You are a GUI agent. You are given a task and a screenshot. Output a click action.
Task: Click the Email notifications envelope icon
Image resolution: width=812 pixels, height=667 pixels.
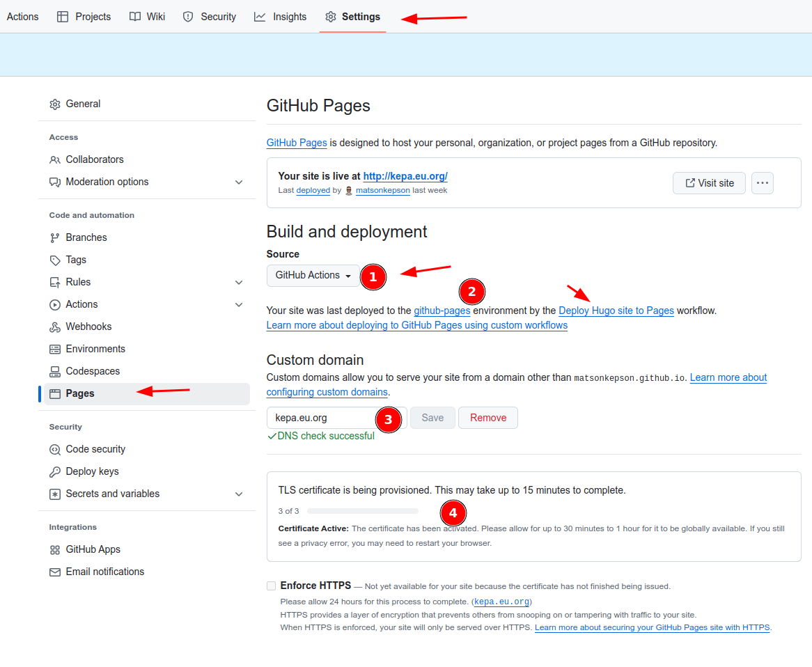tap(55, 572)
